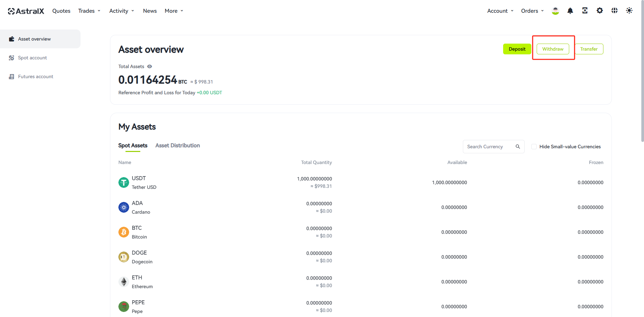Click the ETH Ethereum coin icon
Viewport: 644px width, 317px height.
pyautogui.click(x=124, y=282)
